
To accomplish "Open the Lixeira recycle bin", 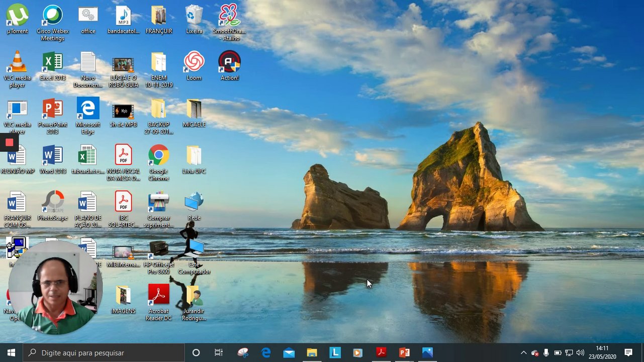I will [x=194, y=20].
